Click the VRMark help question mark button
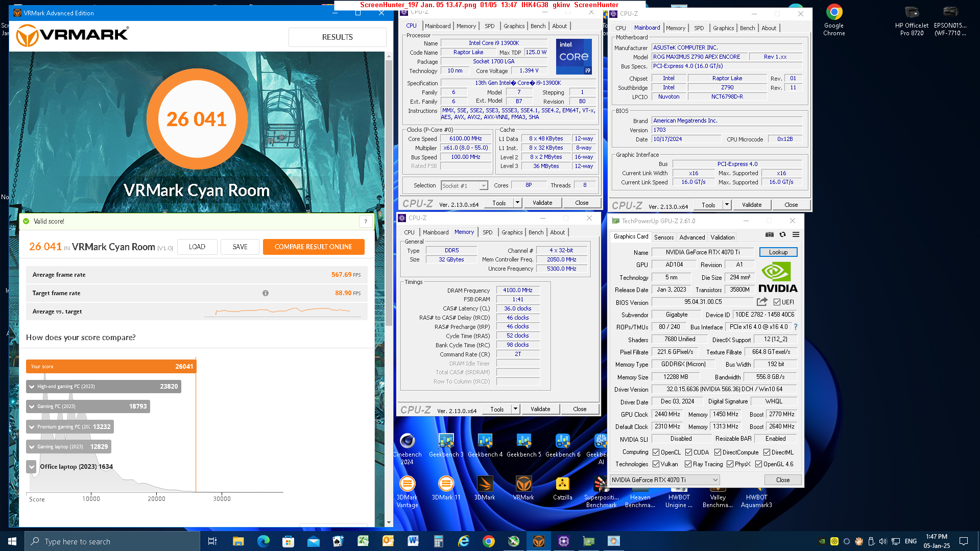 (x=366, y=221)
